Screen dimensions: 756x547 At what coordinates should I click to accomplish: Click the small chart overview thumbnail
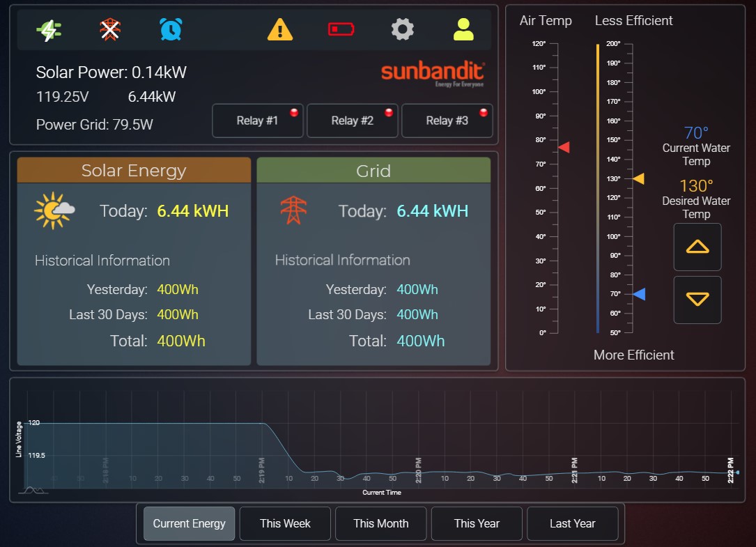coord(33,490)
